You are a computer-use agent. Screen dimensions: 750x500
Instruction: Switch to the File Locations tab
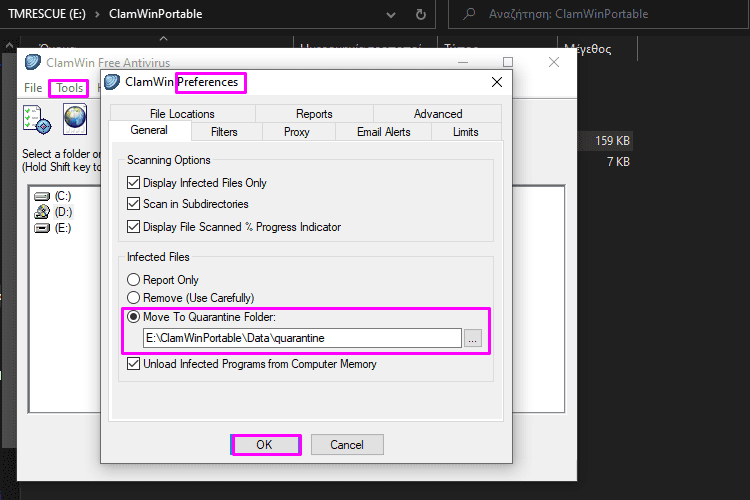[182, 114]
